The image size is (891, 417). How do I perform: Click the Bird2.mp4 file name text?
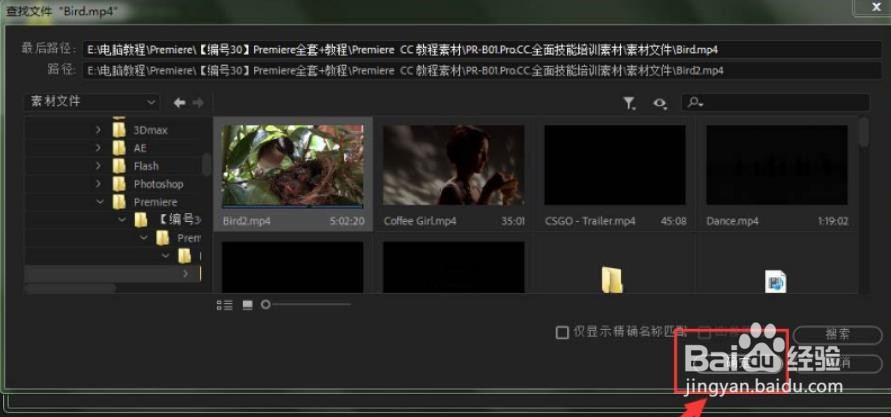pos(247,221)
